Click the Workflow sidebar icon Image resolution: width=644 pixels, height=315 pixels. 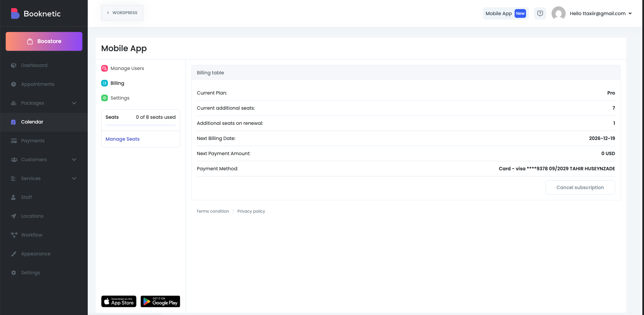click(x=14, y=235)
